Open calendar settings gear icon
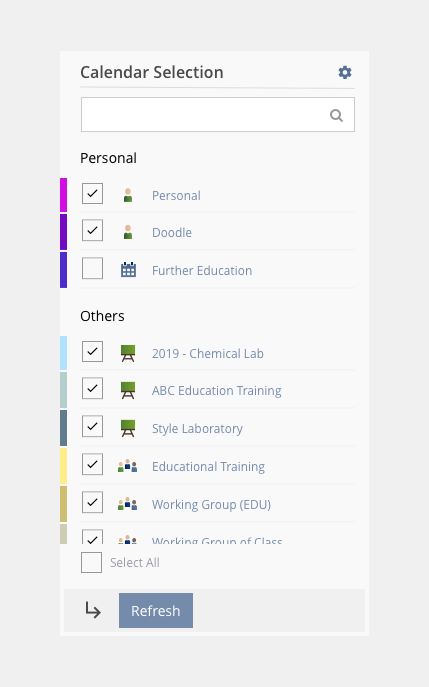The height and width of the screenshot is (687, 429). point(345,72)
